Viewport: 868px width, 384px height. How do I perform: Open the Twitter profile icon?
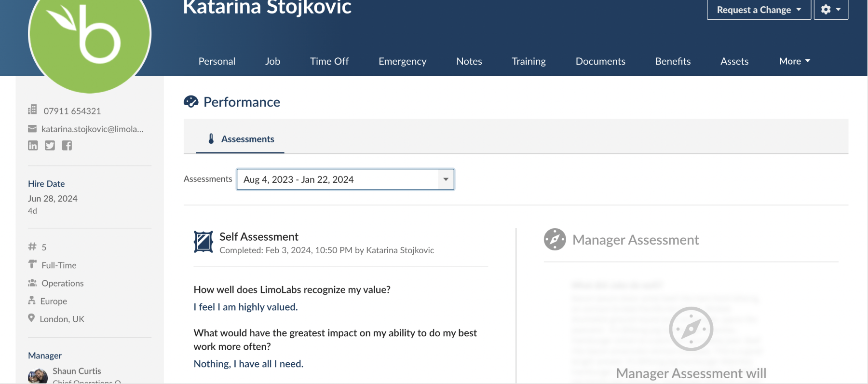point(50,146)
